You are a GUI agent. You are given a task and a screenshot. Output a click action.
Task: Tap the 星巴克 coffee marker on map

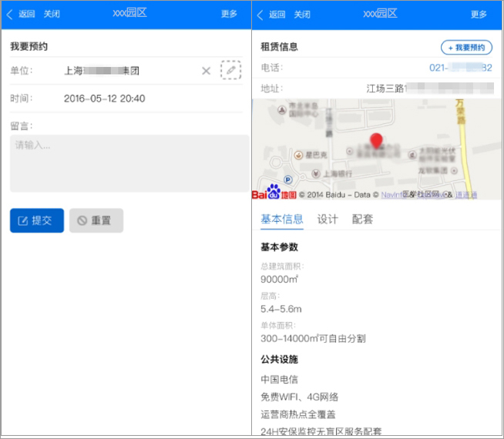298,155
